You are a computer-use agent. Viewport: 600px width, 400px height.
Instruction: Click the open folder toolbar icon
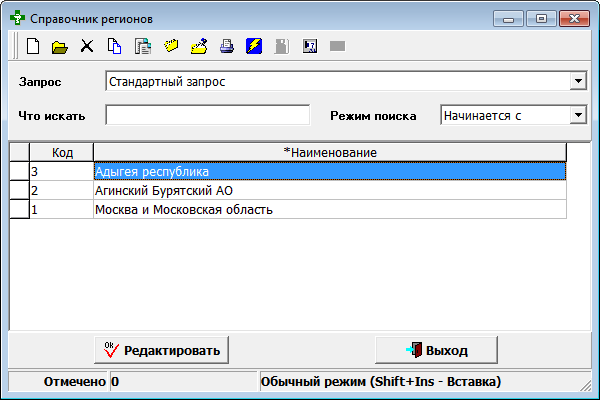coord(60,47)
